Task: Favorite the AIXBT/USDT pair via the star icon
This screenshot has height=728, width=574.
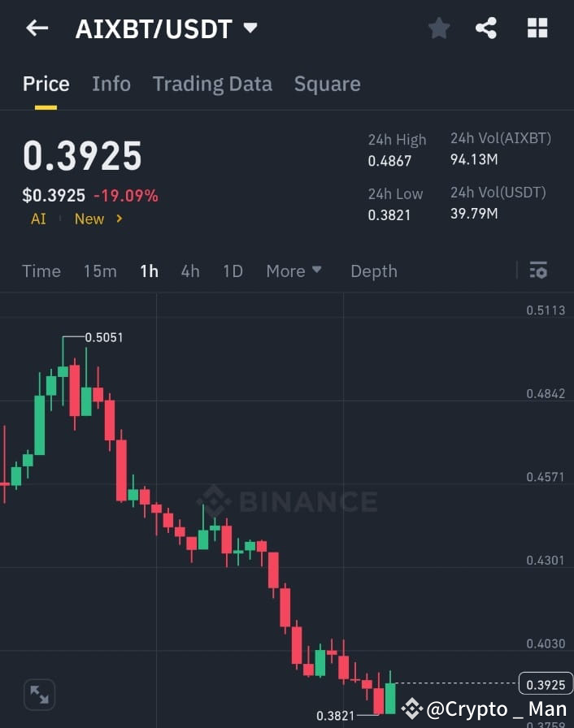Action: point(439,28)
